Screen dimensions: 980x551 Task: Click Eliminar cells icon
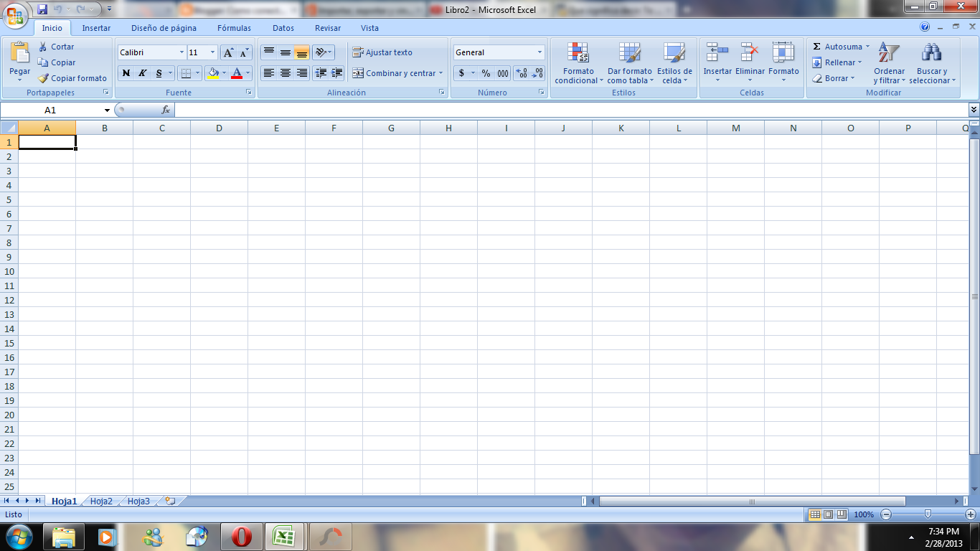(750, 52)
